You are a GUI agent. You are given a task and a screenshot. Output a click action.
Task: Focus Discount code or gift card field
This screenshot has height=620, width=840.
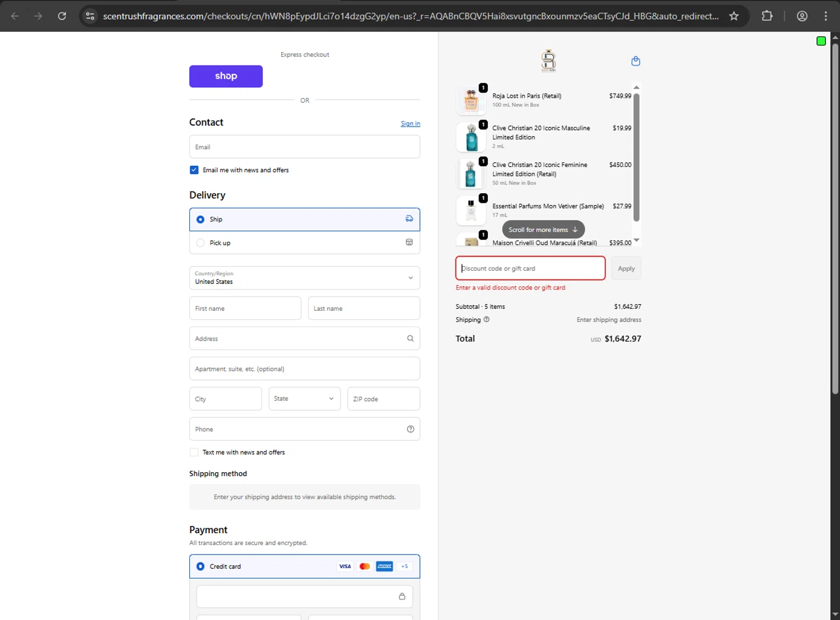coord(530,268)
